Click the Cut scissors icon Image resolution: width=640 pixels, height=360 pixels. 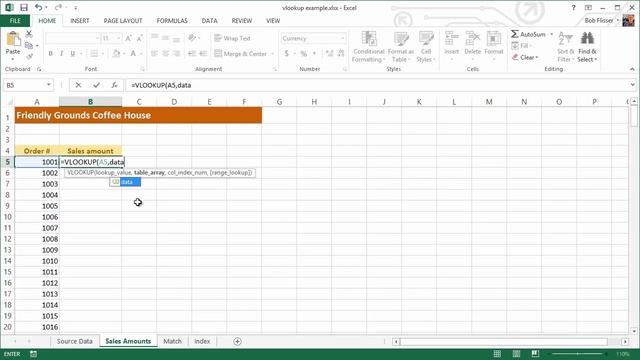[29, 34]
